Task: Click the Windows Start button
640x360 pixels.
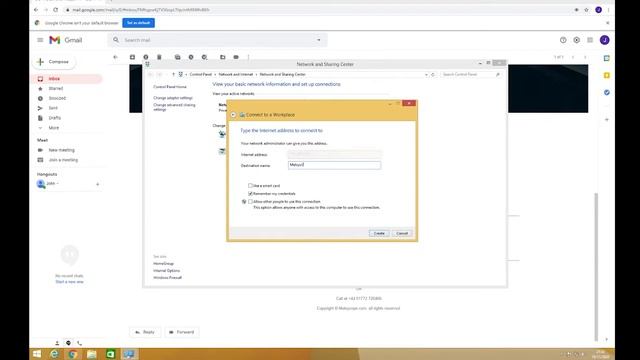Action: tap(37, 354)
